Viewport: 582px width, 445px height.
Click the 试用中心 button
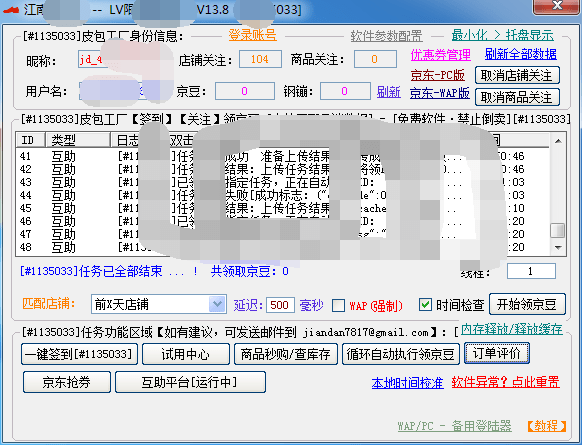tap(186, 354)
